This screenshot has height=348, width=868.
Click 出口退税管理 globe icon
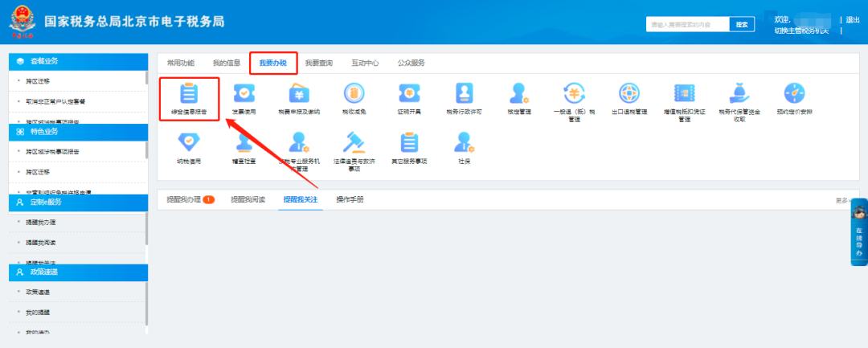tap(629, 93)
